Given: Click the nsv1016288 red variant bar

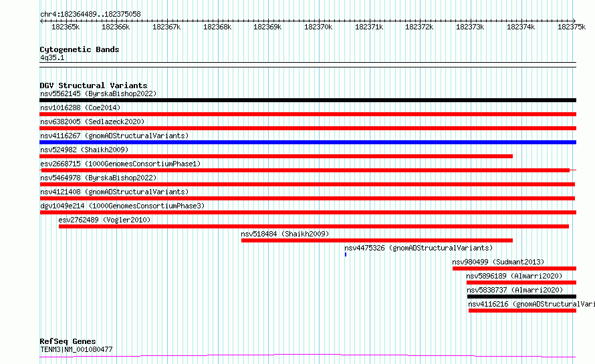Looking at the screenshot, I should 308,114.
